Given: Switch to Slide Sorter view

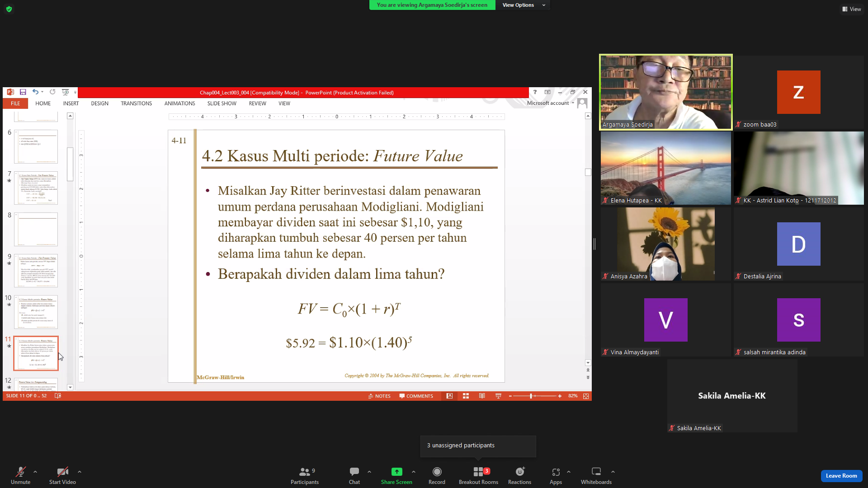Looking at the screenshot, I should point(466,396).
